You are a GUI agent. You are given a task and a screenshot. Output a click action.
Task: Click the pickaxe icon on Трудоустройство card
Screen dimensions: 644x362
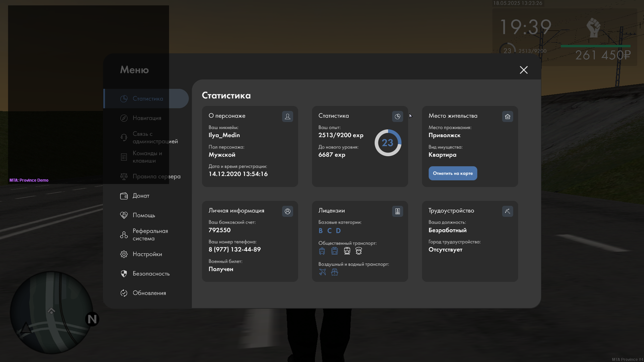pos(507,211)
